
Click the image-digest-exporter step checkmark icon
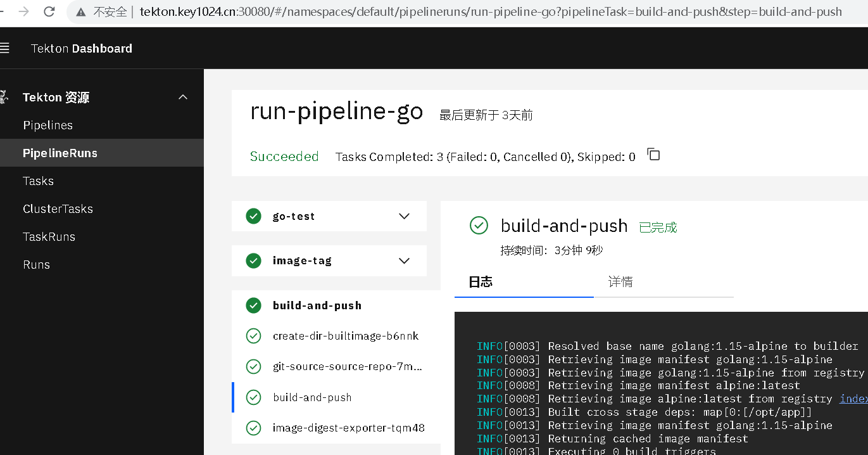253,428
